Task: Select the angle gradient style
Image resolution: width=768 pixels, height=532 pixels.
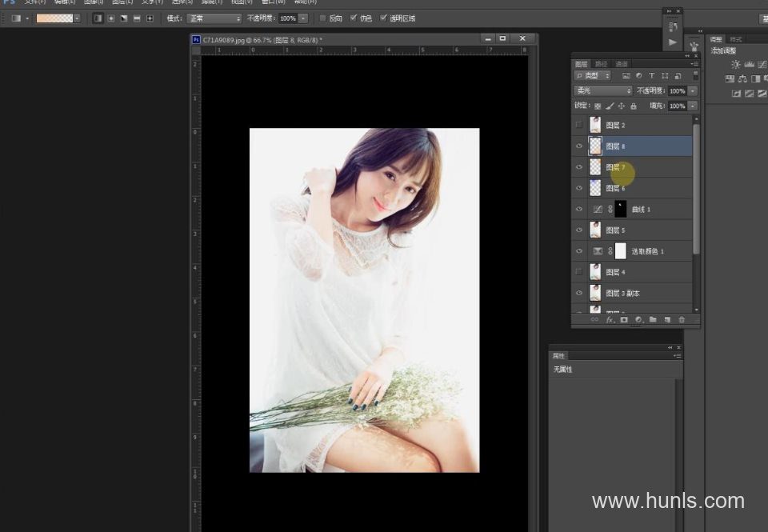Action: (x=124, y=18)
